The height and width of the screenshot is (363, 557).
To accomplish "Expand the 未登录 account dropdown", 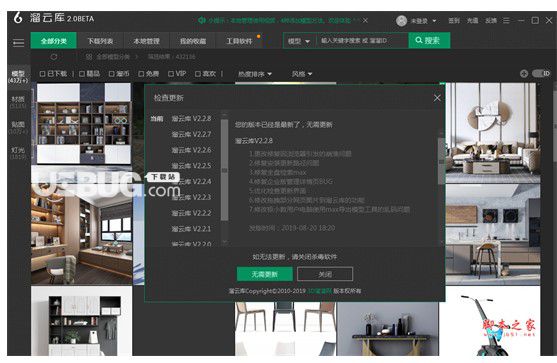I will (434, 21).
